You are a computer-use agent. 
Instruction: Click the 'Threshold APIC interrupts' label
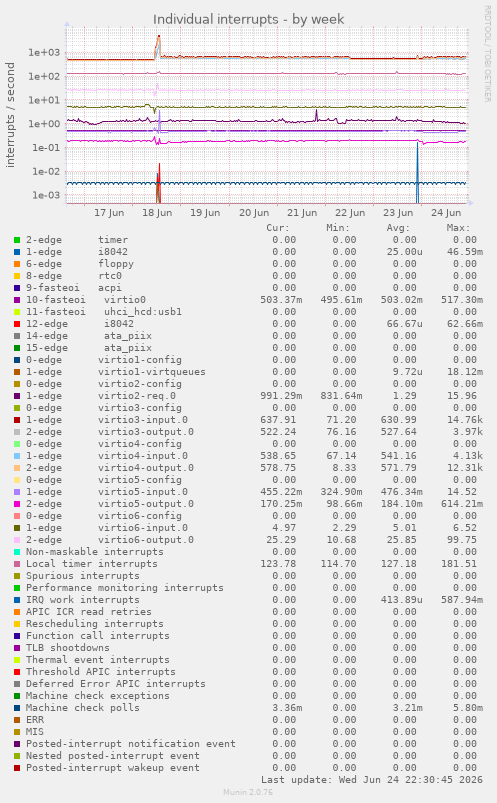click(x=101, y=672)
